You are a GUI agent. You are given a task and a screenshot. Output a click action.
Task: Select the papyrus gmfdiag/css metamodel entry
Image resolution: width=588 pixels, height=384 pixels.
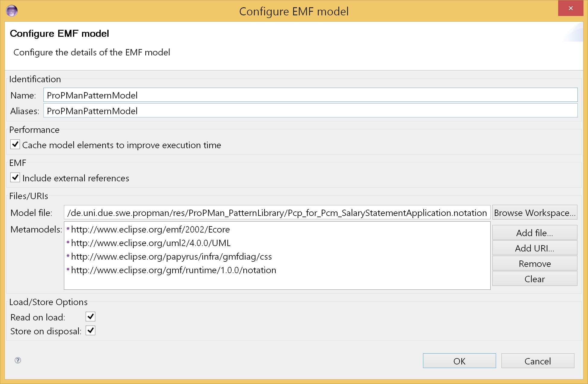tap(171, 257)
